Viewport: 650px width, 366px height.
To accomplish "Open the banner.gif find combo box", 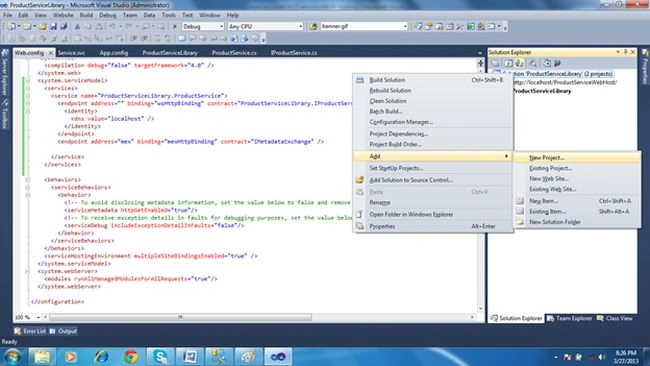I will pos(364,26).
